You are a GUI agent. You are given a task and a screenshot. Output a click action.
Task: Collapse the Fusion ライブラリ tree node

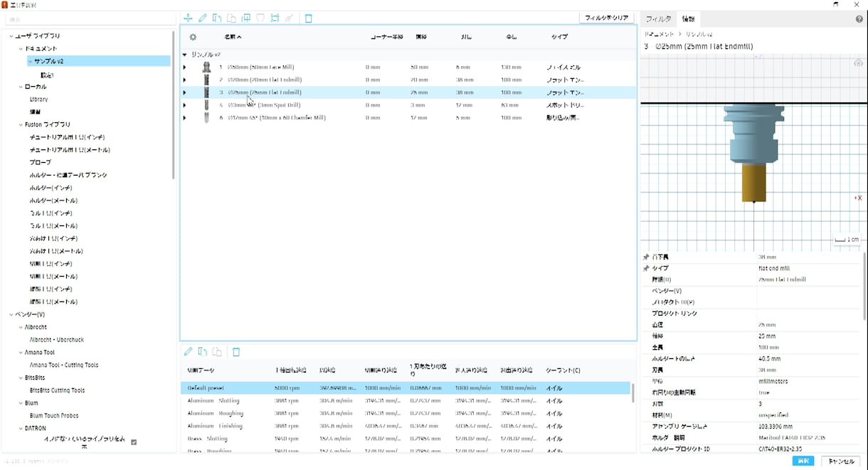(21, 124)
